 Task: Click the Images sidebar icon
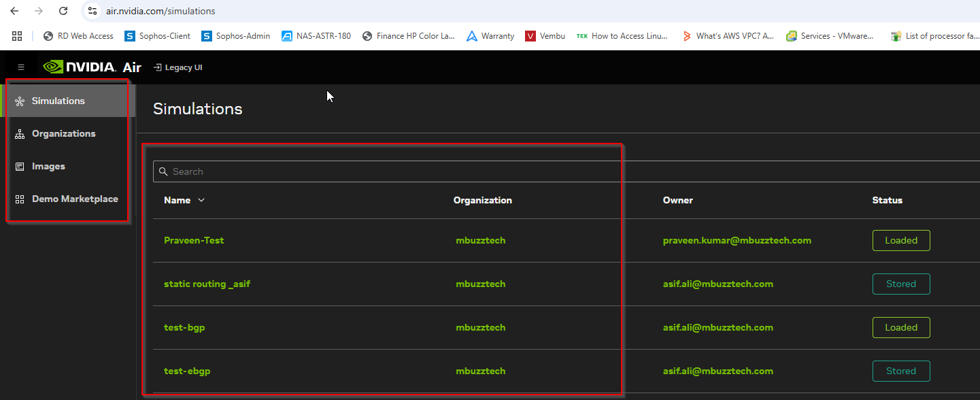[x=20, y=167]
